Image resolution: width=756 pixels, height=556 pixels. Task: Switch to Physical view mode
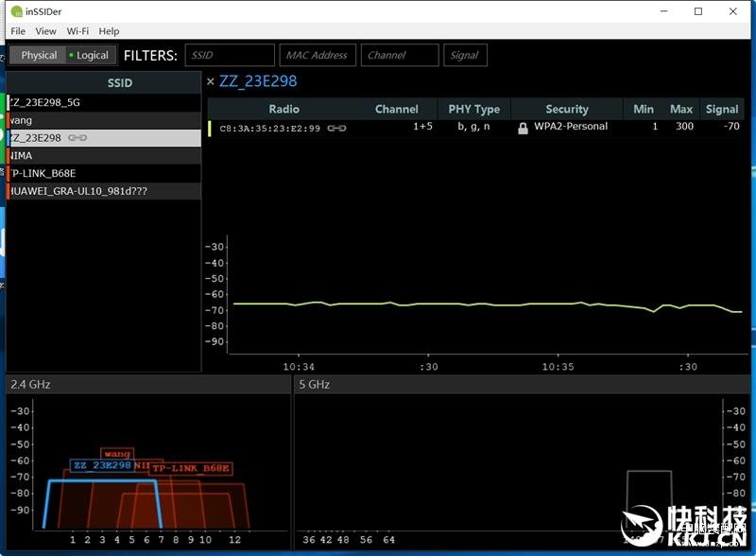tap(39, 55)
